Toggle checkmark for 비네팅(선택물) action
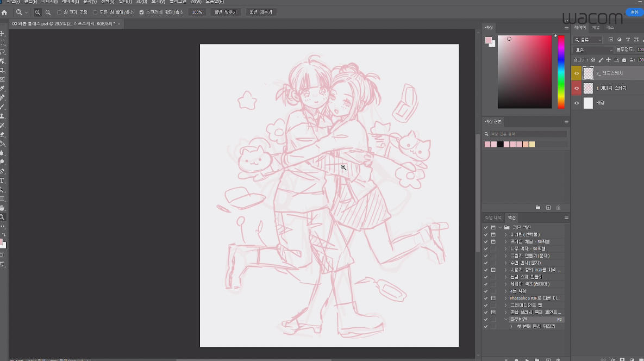644x361 pixels. (486, 234)
